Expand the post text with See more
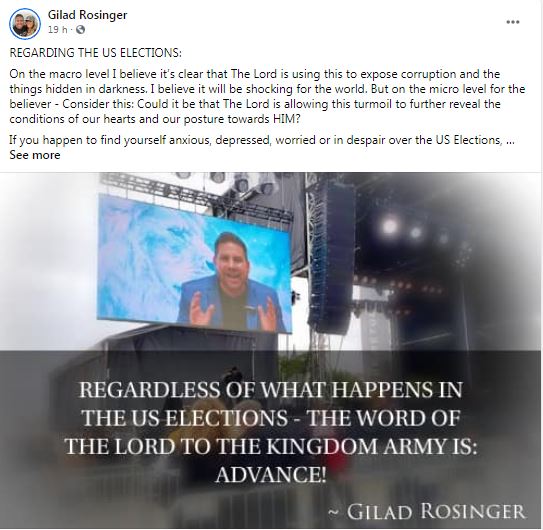The image size is (543, 530). click(x=35, y=155)
